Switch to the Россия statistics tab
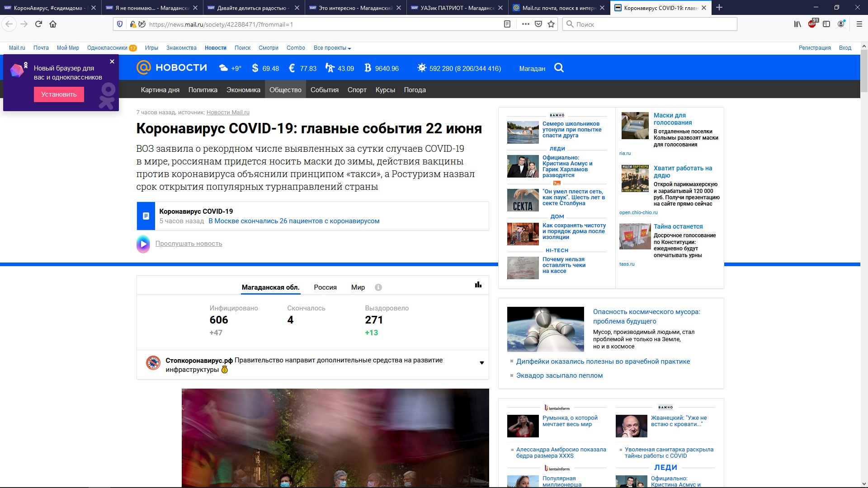This screenshot has height=488, width=868. [325, 287]
